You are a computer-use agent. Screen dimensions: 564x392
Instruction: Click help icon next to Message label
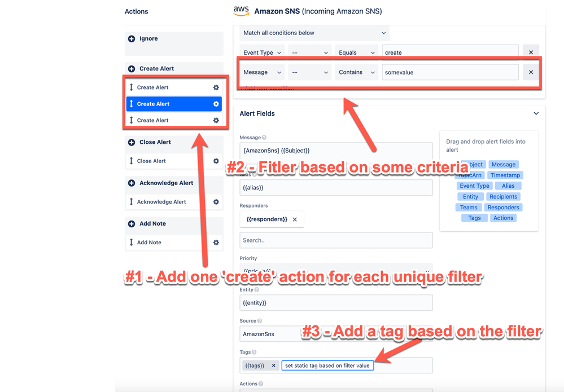coord(264,138)
